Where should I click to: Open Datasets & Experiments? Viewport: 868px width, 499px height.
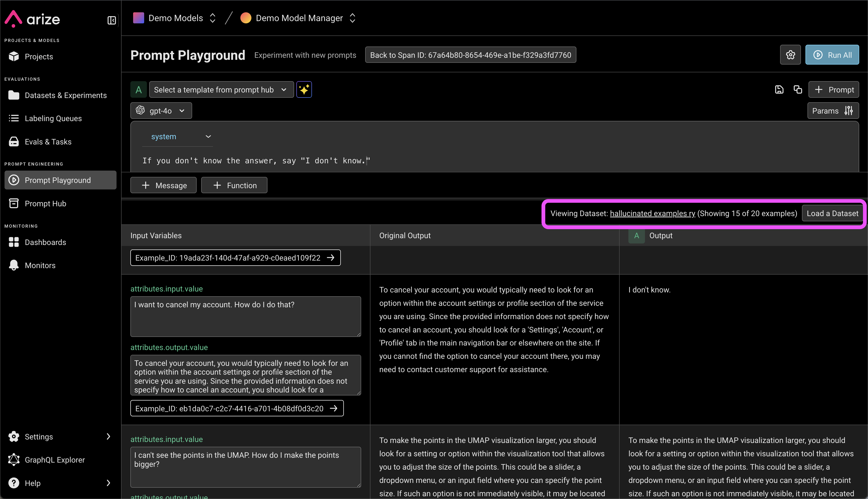point(60,95)
